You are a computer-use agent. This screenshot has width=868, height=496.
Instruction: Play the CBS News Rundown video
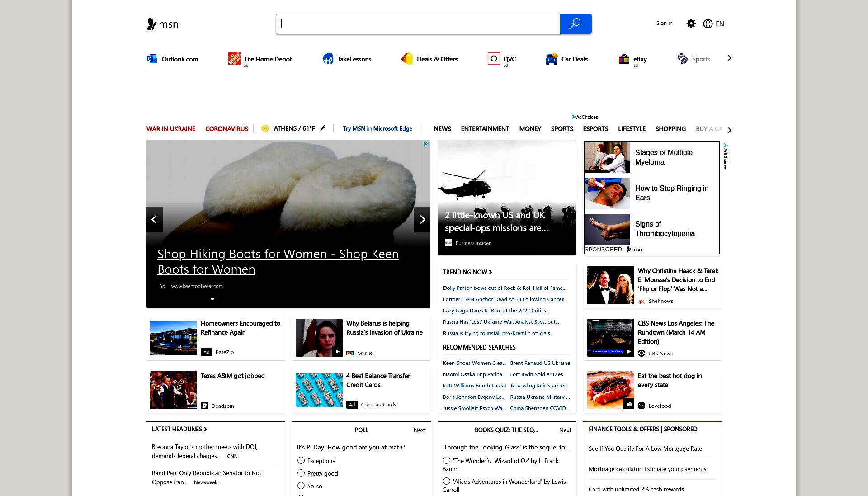click(629, 351)
